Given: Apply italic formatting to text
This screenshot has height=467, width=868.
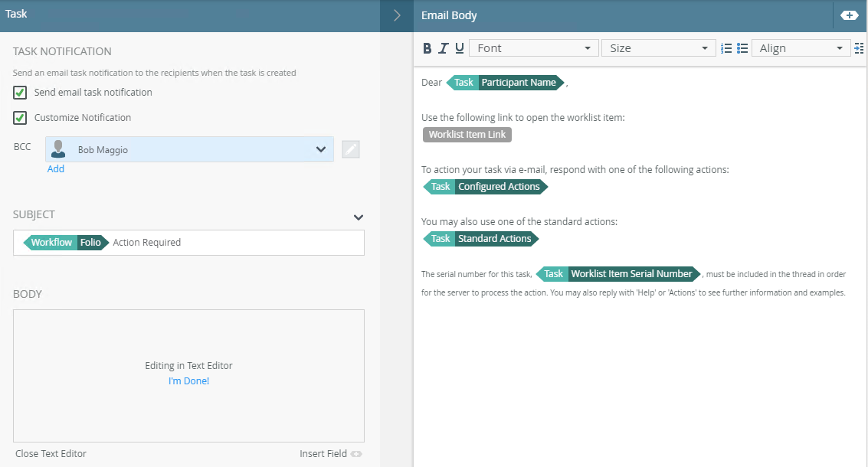Looking at the screenshot, I should (x=444, y=48).
